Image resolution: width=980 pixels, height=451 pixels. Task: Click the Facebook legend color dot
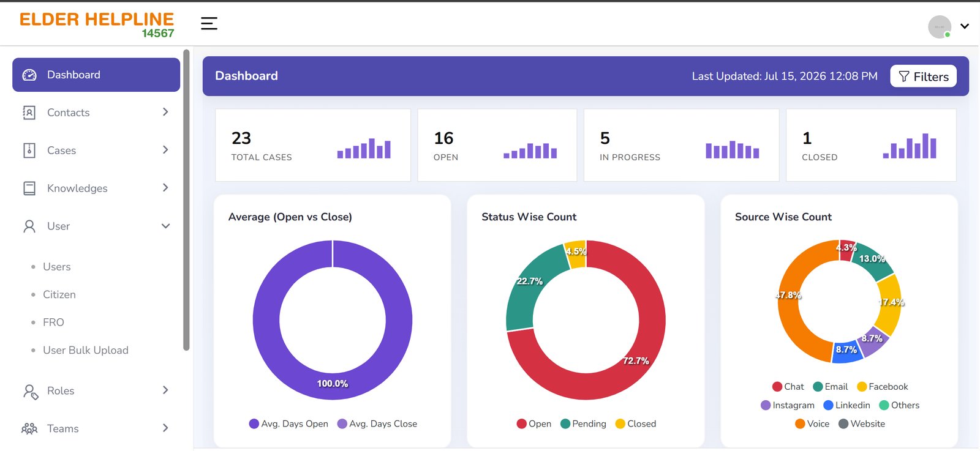click(x=862, y=387)
